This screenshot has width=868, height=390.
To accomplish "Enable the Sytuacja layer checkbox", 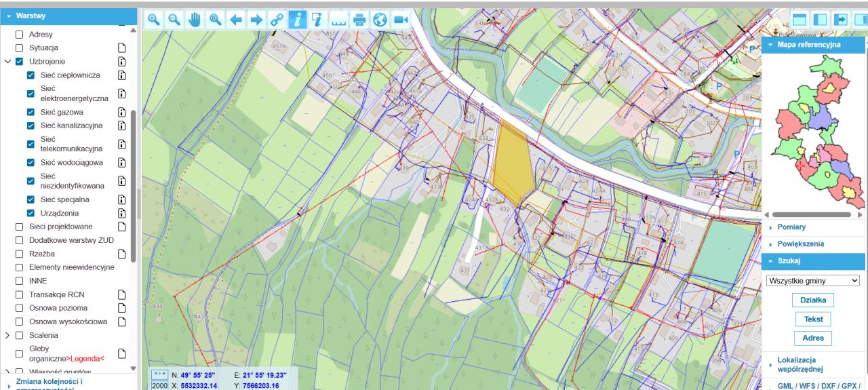I will [x=20, y=48].
